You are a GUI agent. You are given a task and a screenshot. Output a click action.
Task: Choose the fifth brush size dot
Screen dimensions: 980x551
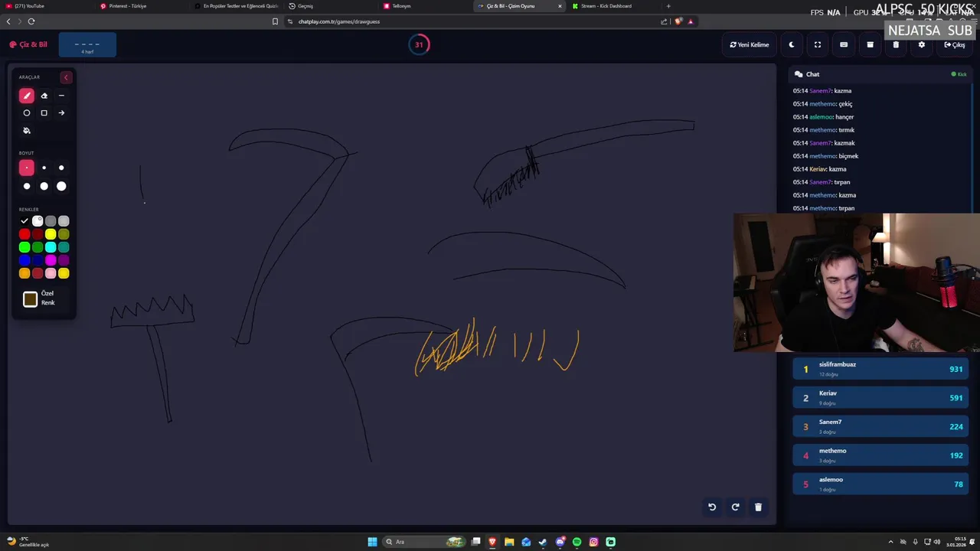pos(44,186)
